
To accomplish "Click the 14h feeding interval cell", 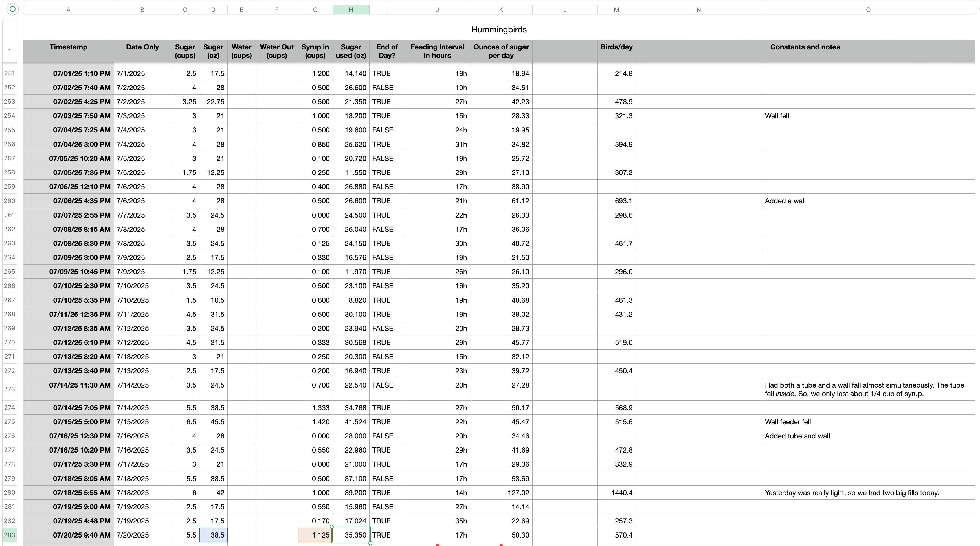I will (438, 493).
